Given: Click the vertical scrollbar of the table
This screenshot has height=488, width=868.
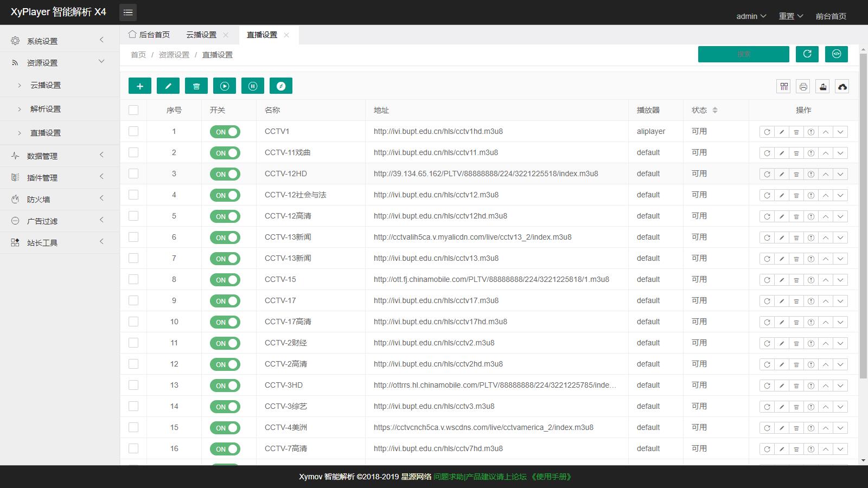Looking at the screenshot, I should coord(863,217).
